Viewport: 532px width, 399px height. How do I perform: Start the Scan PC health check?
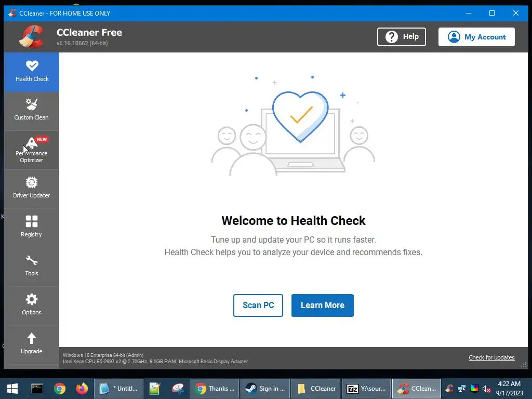[x=258, y=305]
